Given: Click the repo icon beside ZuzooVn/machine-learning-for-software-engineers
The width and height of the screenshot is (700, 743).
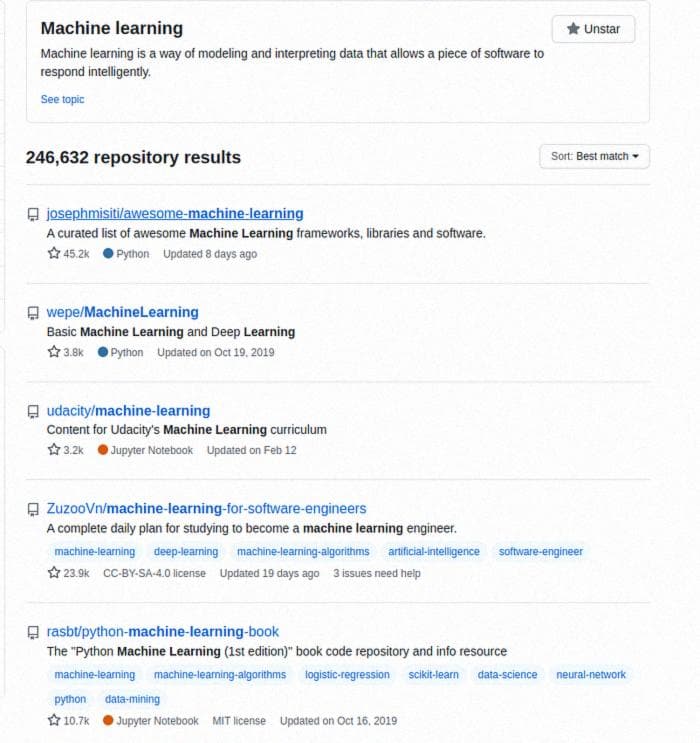Looking at the screenshot, I should click(33, 509).
